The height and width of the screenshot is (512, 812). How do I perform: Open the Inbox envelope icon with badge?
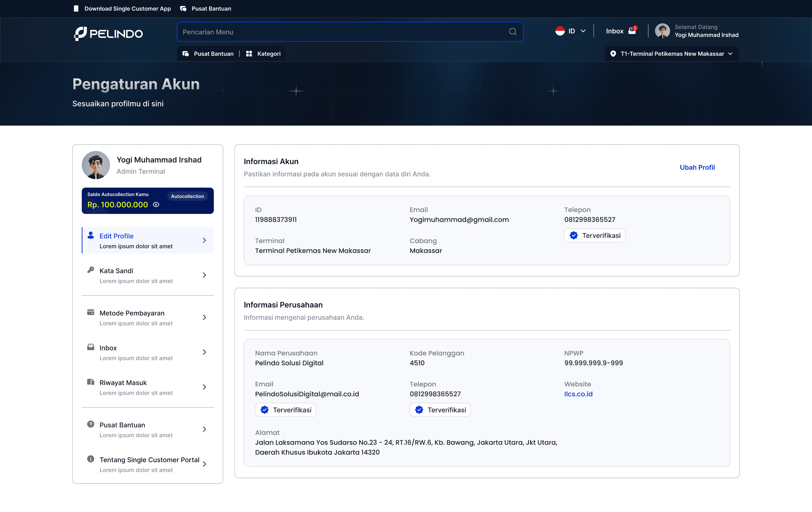pos(632,31)
